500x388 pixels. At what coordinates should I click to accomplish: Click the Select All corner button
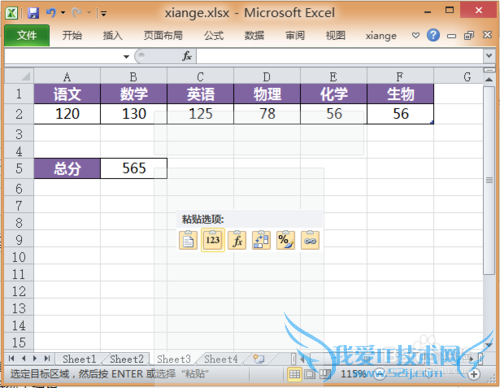coord(19,76)
